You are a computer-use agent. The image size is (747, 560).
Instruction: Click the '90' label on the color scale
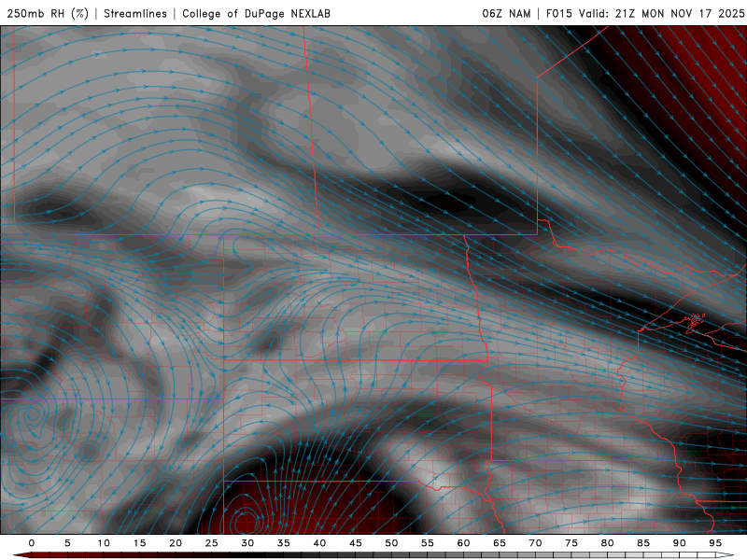click(680, 543)
